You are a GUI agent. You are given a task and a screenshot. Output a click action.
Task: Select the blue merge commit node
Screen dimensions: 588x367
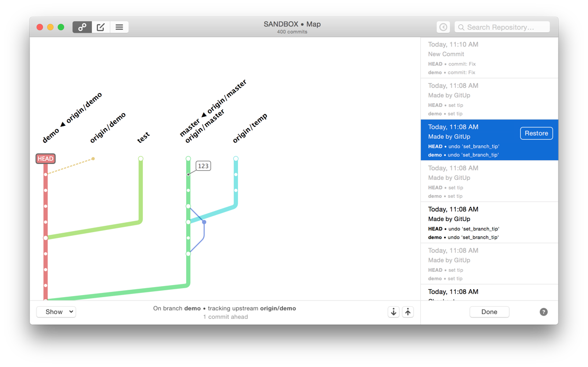pos(204,222)
